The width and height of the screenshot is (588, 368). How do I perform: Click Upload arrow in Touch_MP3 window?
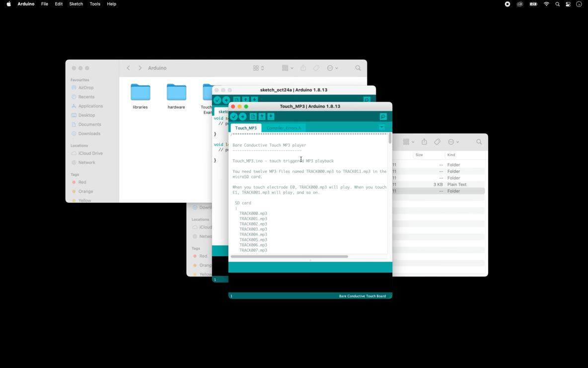click(x=243, y=117)
